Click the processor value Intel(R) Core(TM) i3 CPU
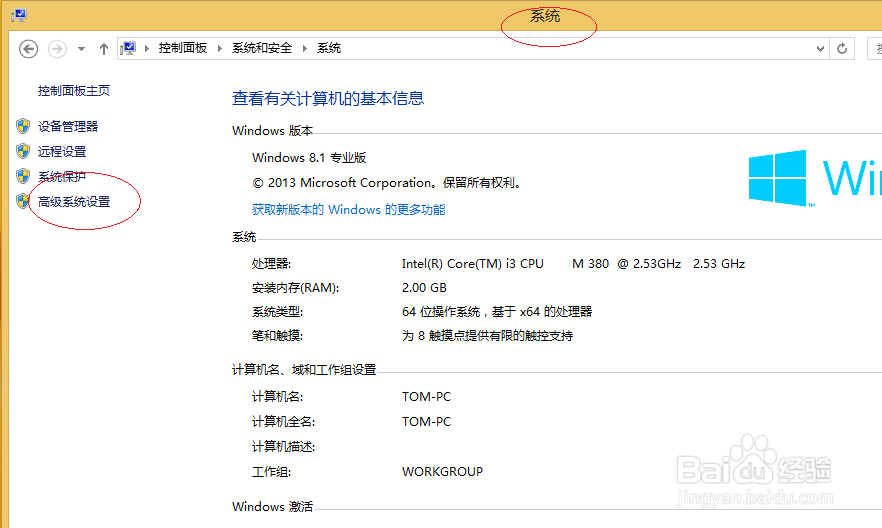The height and width of the screenshot is (528, 882). click(472, 264)
